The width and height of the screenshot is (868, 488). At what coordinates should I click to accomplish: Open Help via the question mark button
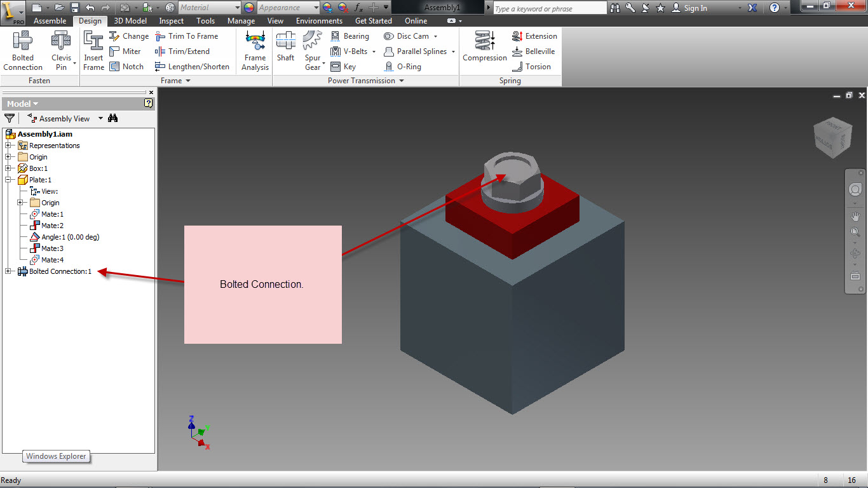pos(775,9)
